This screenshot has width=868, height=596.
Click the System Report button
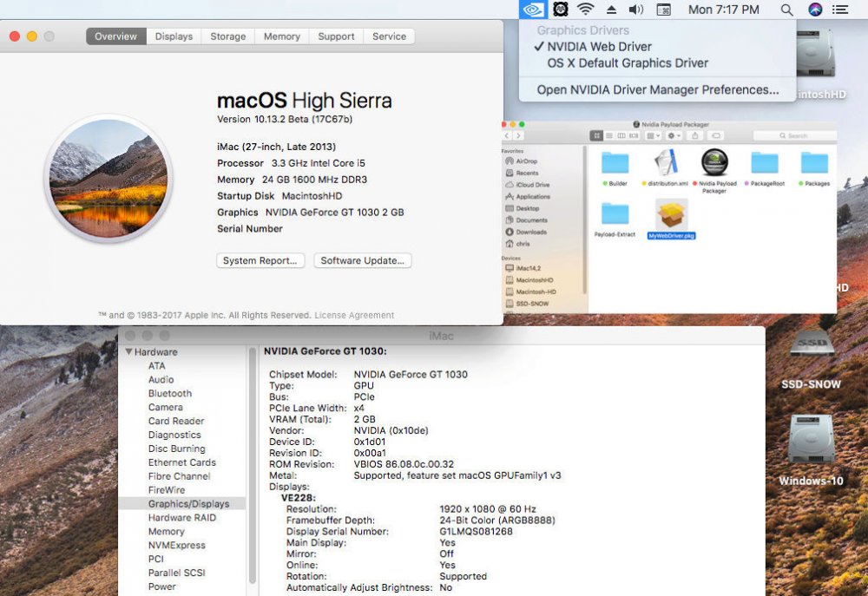click(260, 260)
